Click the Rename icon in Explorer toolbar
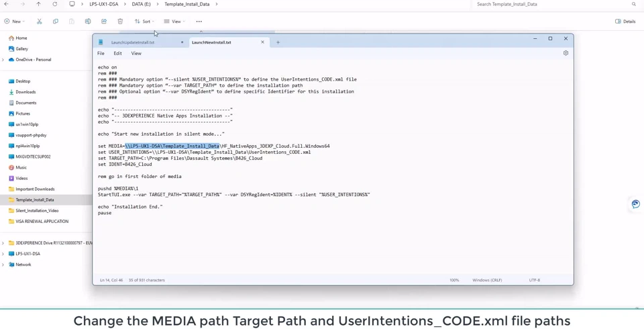The image size is (644, 329). 88,21
